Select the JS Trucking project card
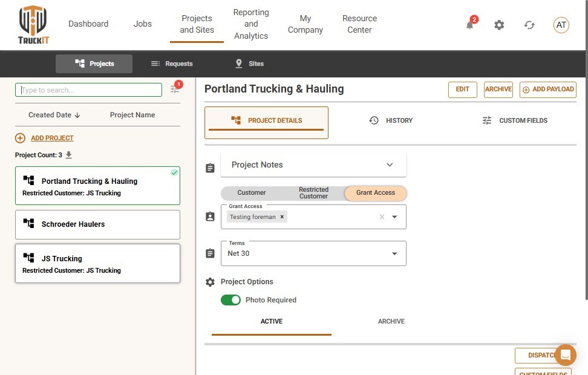Image resolution: width=588 pixels, height=375 pixels. 97,264
